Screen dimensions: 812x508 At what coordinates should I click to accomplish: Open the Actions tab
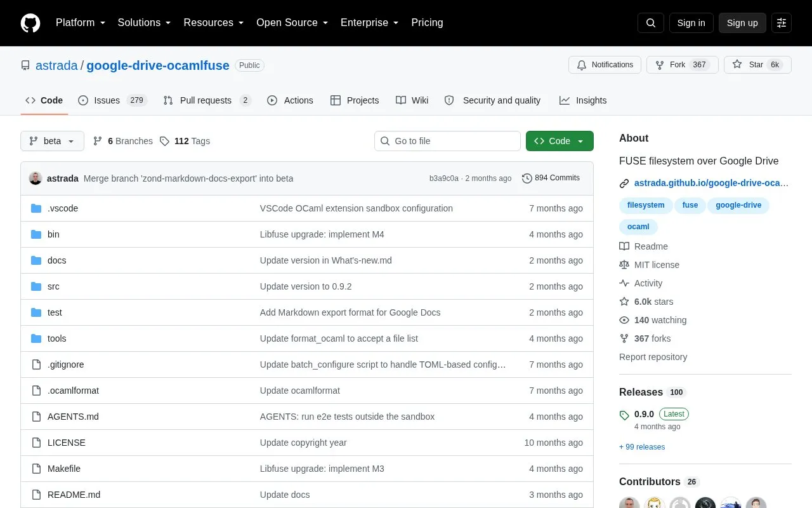coord(291,100)
